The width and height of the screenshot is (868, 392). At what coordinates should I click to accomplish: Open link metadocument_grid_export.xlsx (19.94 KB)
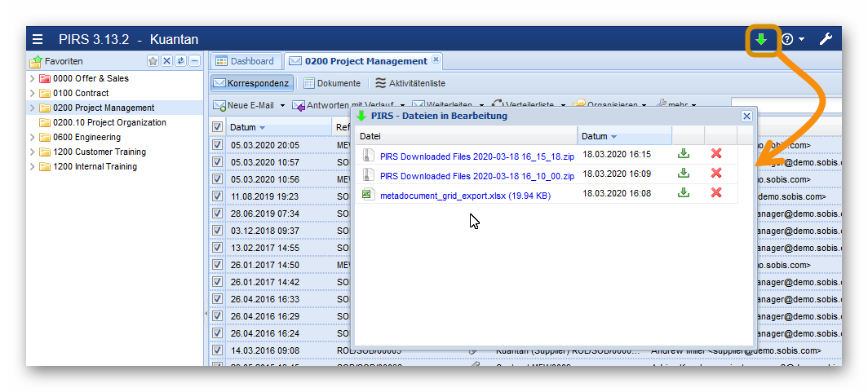point(465,195)
